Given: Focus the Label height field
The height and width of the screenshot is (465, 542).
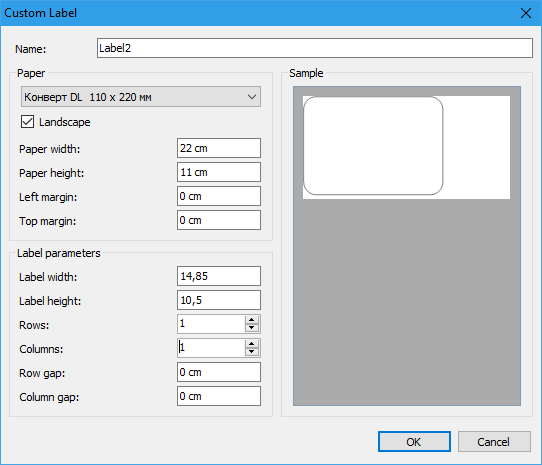Looking at the screenshot, I should pyautogui.click(x=219, y=300).
